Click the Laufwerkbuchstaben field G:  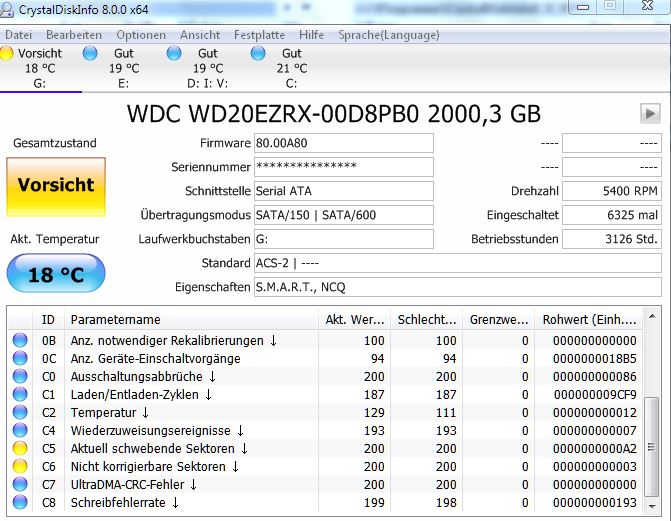click(344, 239)
